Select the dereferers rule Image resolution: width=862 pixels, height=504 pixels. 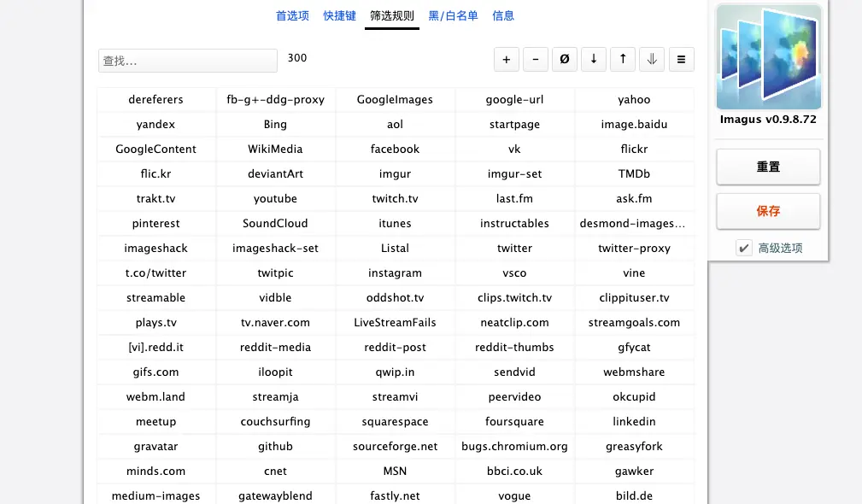point(156,99)
